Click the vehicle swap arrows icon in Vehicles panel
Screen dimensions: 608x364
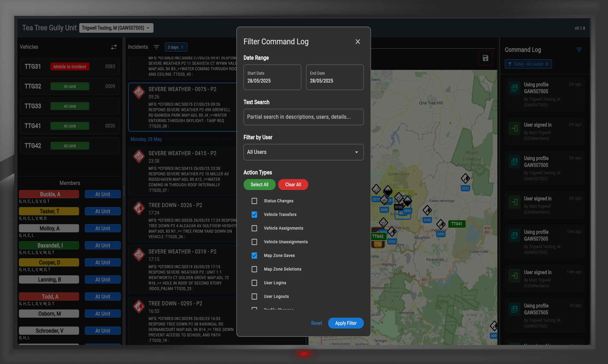[x=114, y=47]
